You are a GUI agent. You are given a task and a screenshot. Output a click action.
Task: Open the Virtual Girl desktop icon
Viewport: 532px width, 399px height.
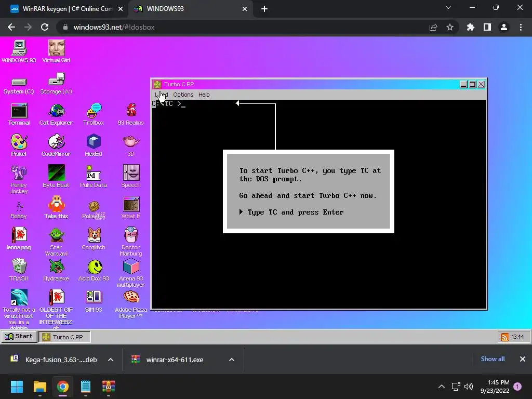[x=56, y=51]
